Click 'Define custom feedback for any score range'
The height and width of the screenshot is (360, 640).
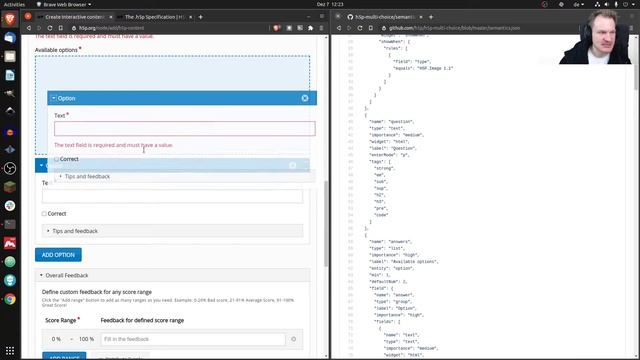pyautogui.click(x=97, y=292)
